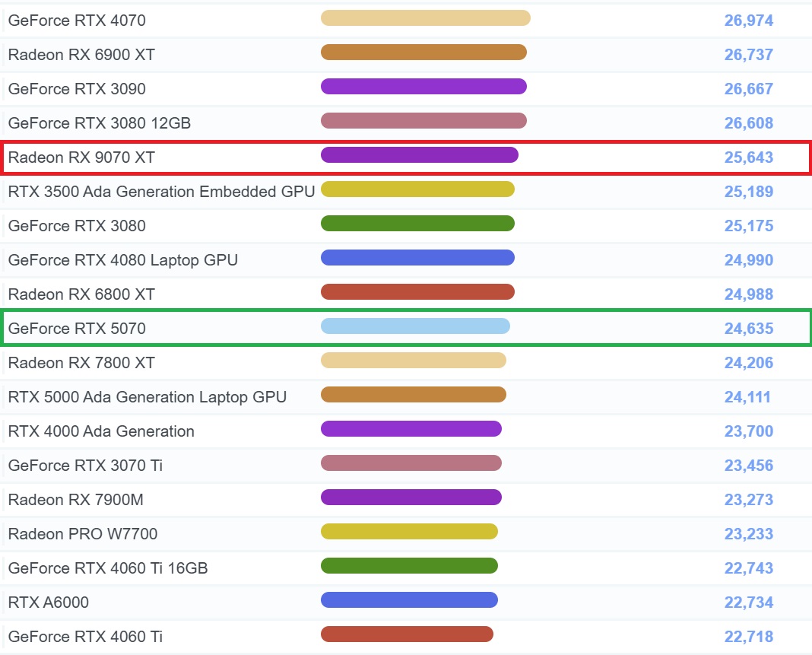Viewport: 812px width, 655px height.
Task: Click the purple RX 9070 XT bar
Action: 420,155
